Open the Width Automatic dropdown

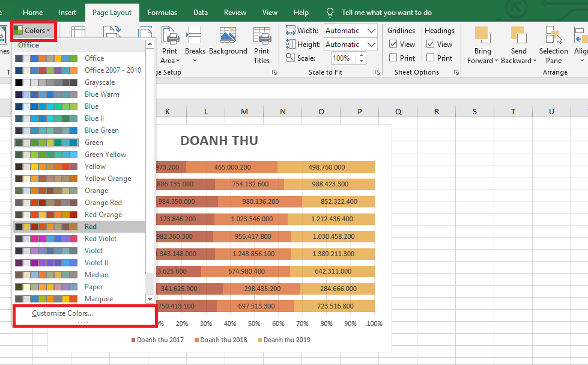coord(371,31)
